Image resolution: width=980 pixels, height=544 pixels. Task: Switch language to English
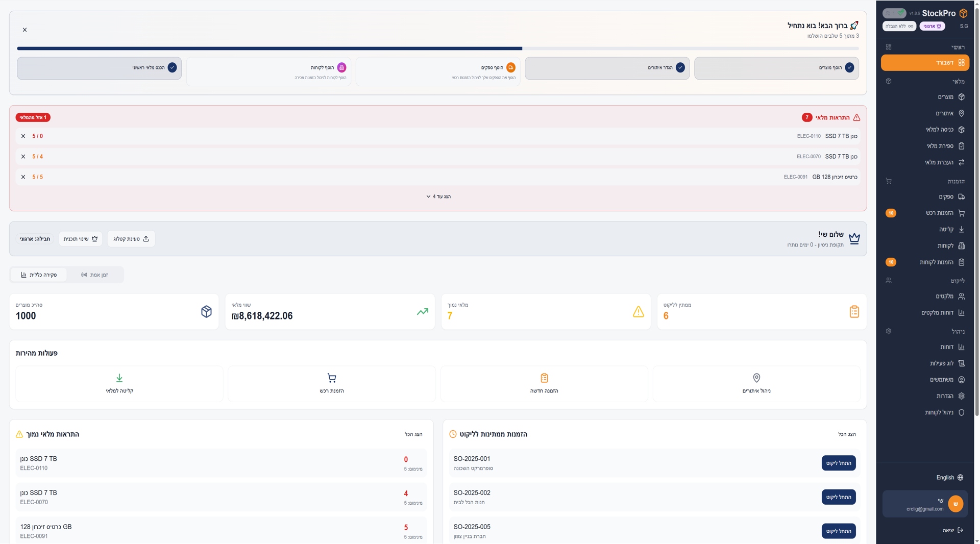point(949,478)
